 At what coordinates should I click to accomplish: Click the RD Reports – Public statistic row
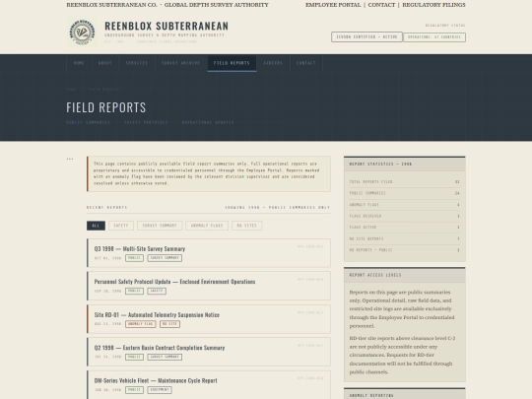click(405, 250)
